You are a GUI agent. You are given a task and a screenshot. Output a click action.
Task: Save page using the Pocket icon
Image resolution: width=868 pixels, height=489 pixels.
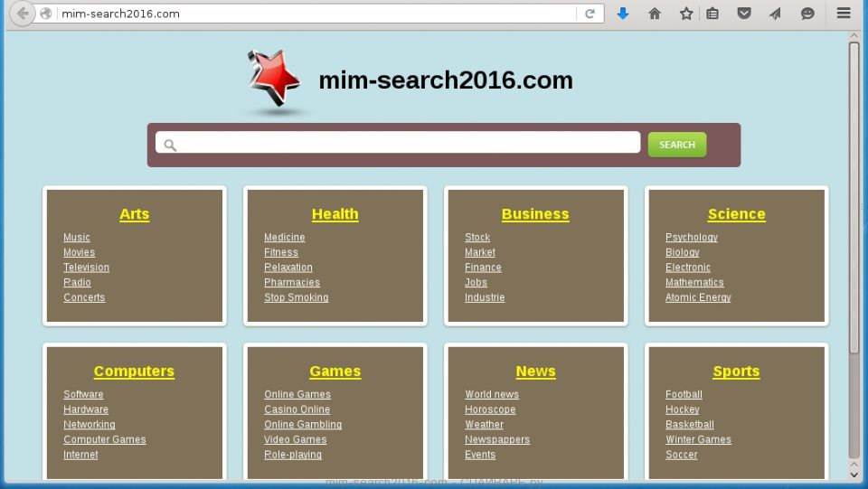[743, 14]
